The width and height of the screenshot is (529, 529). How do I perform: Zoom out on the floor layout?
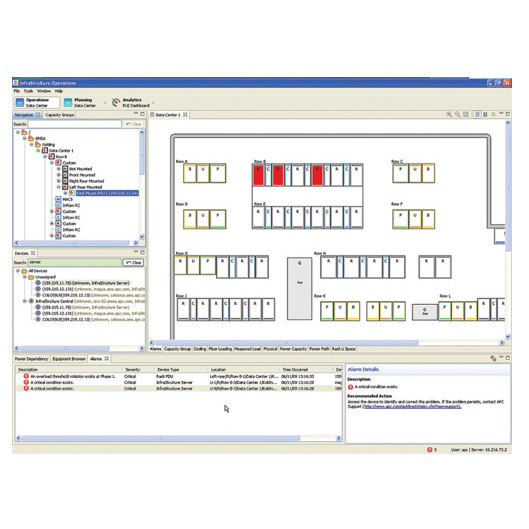coord(457,115)
